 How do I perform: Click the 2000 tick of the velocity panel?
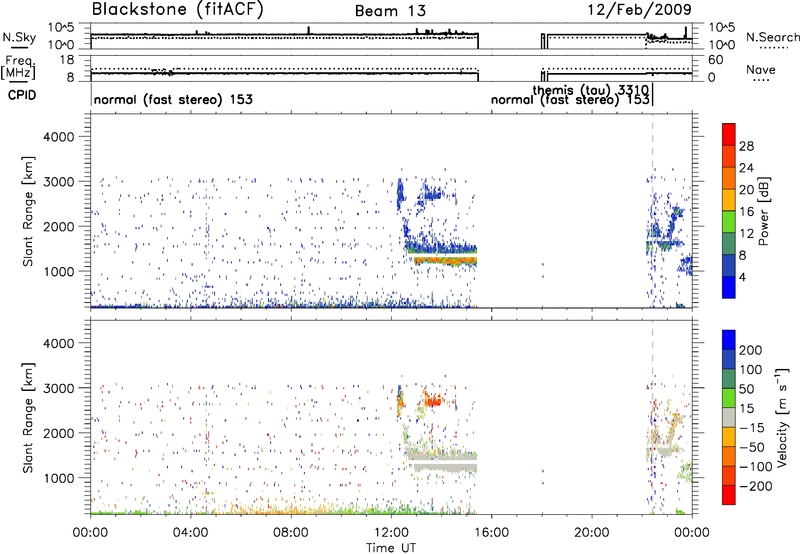pyautogui.click(x=59, y=433)
